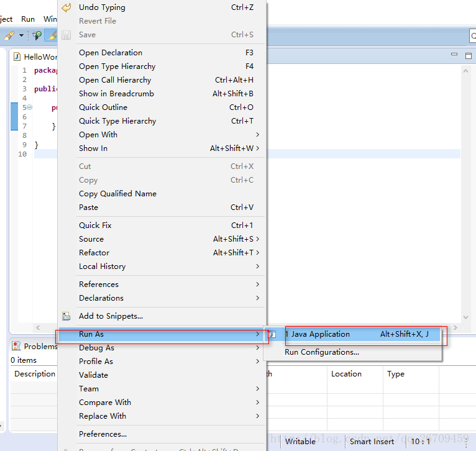Viewport: 476px width, 451px height.
Task: Click editor horizontal scrollbar left arrow
Action: coord(38,327)
